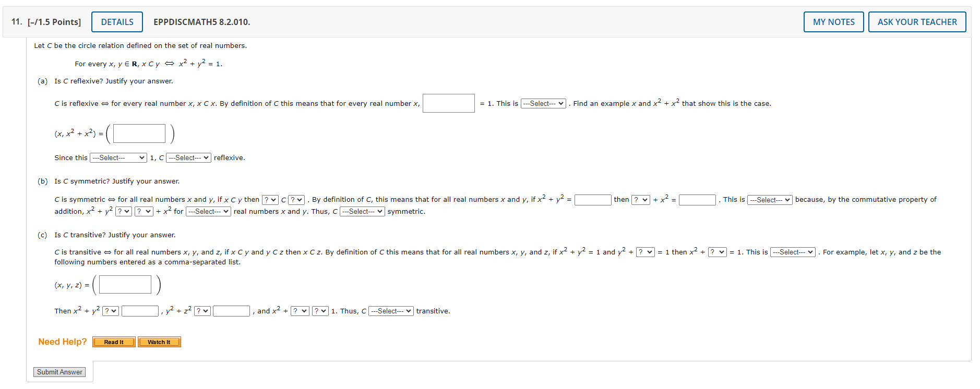Open the DETAILS button for question 11
Screen dimensions: 980x389
(x=117, y=21)
